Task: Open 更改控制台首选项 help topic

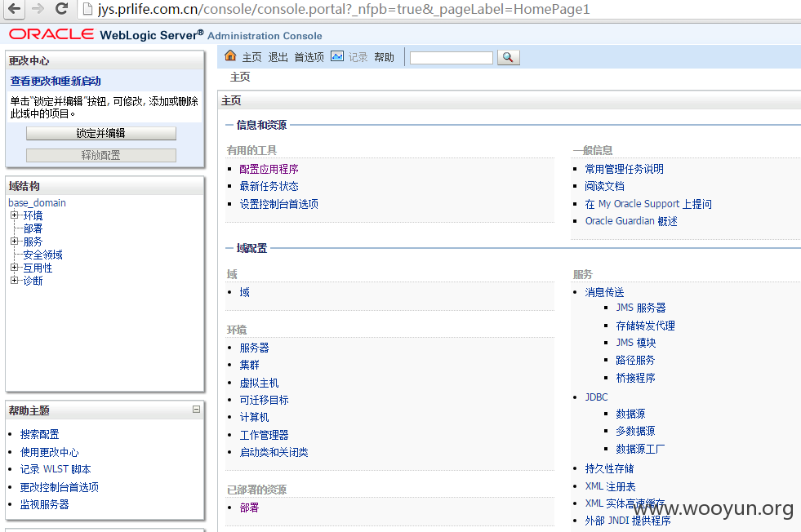Action: [x=60, y=487]
